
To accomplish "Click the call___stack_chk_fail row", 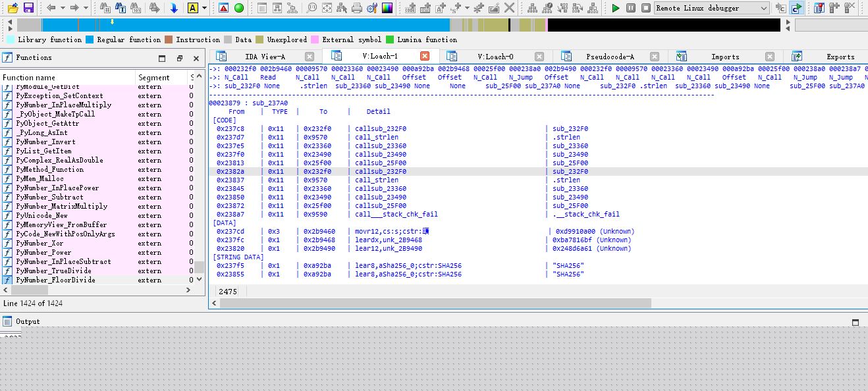I will (538, 214).
